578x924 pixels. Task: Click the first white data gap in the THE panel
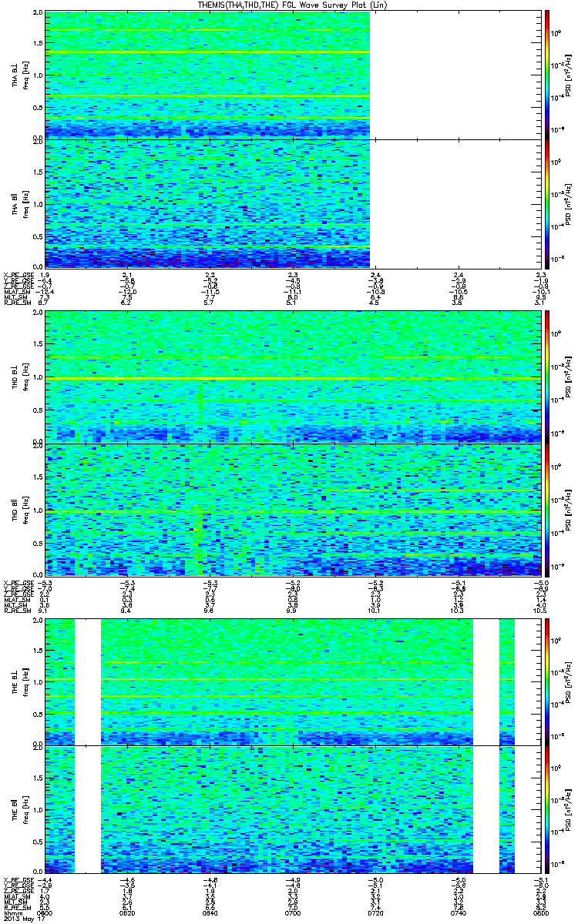pos(88,745)
